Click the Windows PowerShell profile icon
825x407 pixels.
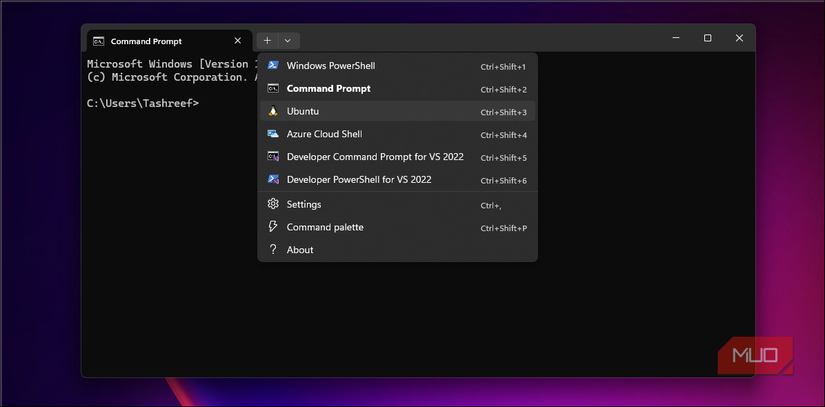tap(272, 66)
